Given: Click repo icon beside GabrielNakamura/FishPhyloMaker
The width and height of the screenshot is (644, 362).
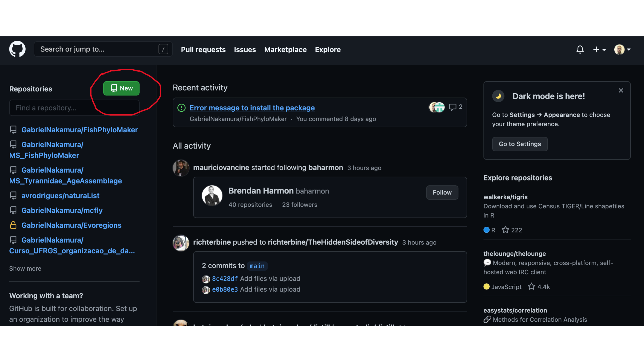Looking at the screenshot, I should [x=13, y=130].
